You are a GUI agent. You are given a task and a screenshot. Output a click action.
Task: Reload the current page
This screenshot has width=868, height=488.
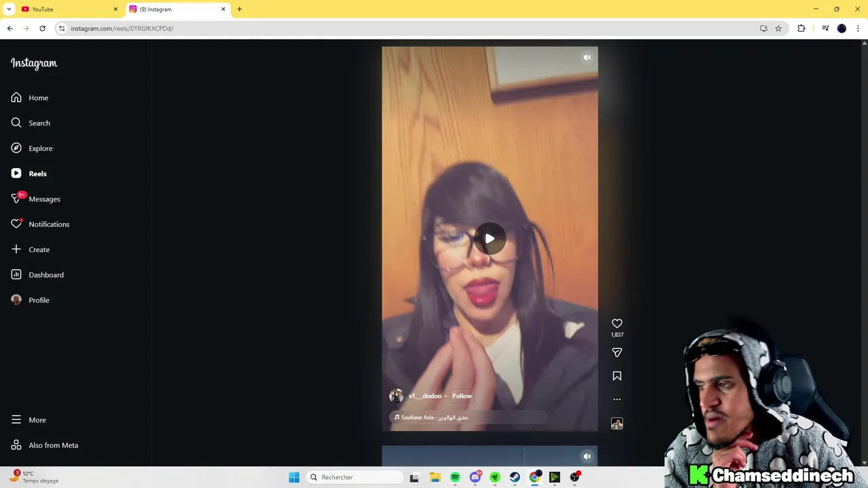[x=42, y=28]
